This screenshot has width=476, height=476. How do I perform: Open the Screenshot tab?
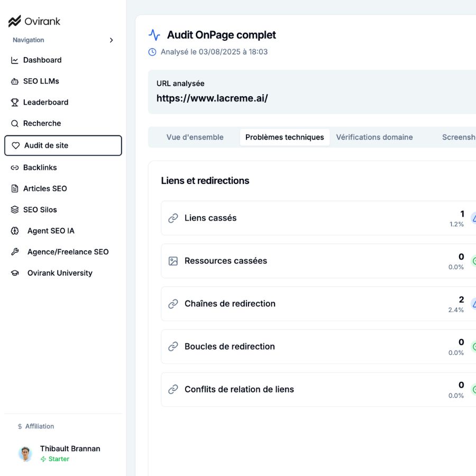point(459,137)
